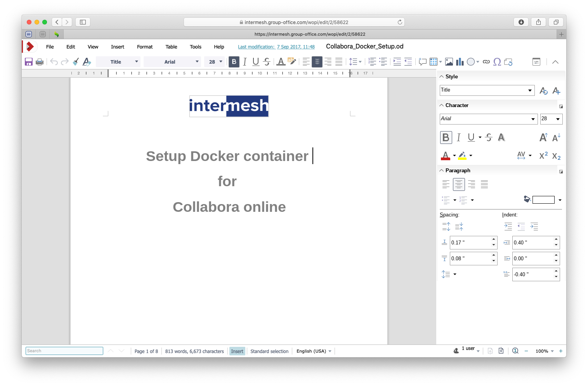Select the Clone Formatting paintbrush icon
The width and height of the screenshot is (588, 386).
click(76, 62)
